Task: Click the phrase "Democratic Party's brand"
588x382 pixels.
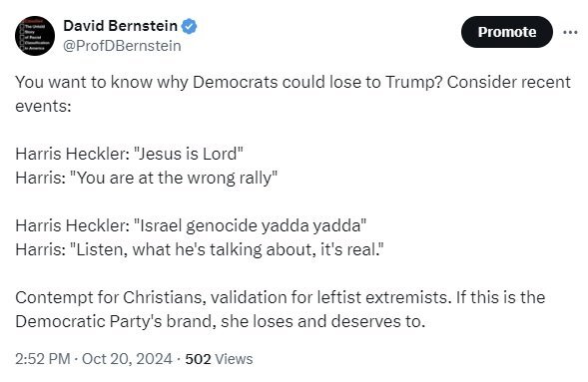Action: (116, 322)
